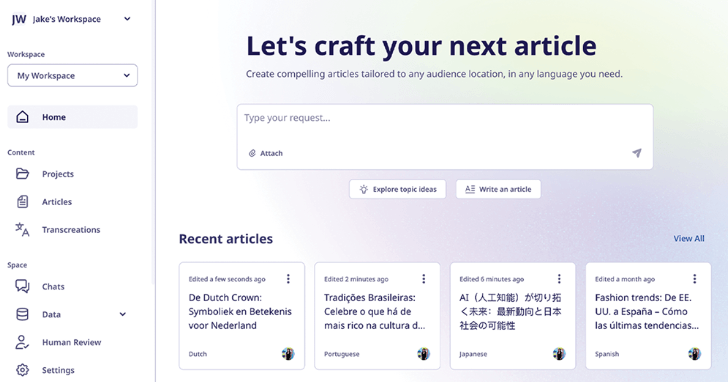The width and height of the screenshot is (728, 382).
Task: Open Human Review page
Action: tap(72, 343)
